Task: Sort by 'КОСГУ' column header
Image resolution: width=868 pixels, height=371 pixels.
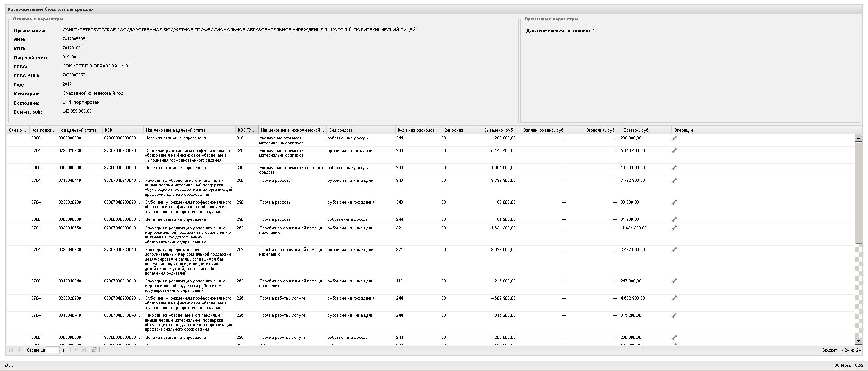Action: [247, 130]
